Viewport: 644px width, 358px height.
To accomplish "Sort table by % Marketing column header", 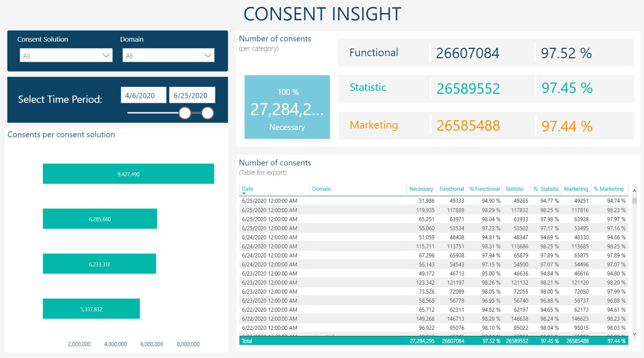I will pos(609,189).
